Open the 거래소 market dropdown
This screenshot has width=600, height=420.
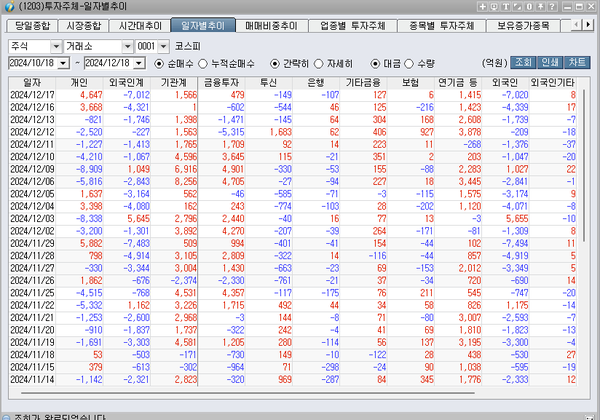coord(127,47)
